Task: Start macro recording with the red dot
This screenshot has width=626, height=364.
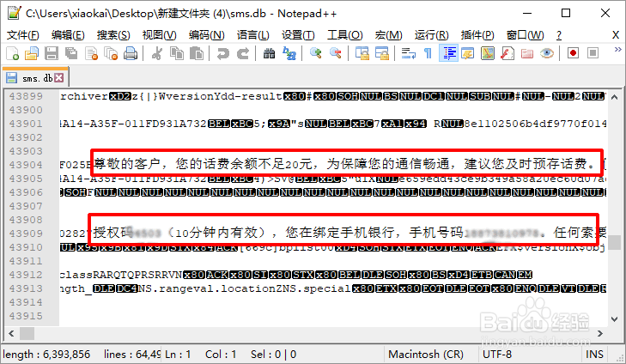Action: point(574,53)
